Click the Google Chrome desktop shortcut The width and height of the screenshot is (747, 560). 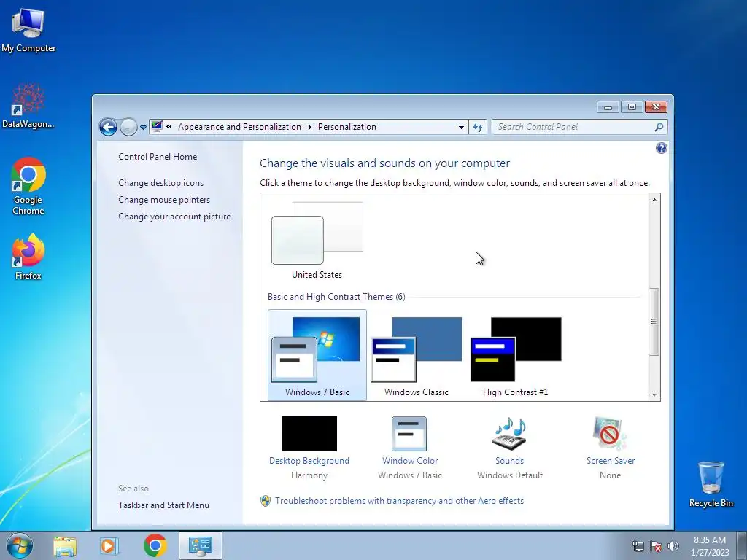(28, 186)
